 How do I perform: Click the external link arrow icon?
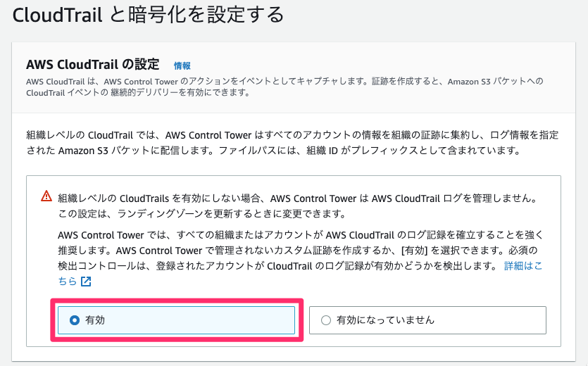point(86,282)
